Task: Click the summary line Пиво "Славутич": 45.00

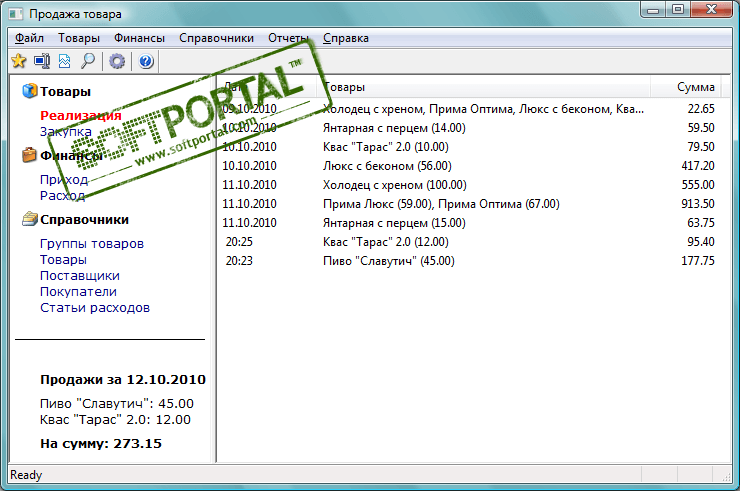Action: pyautogui.click(x=117, y=404)
